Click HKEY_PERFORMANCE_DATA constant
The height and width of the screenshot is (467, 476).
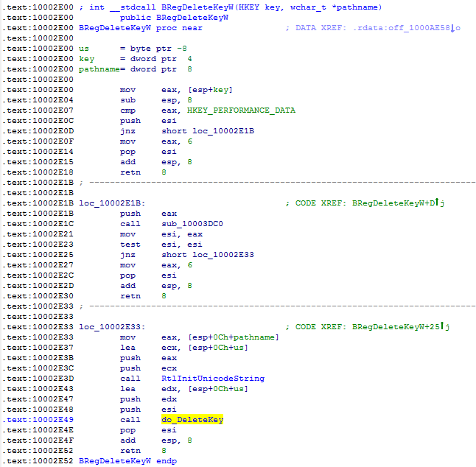click(241, 110)
